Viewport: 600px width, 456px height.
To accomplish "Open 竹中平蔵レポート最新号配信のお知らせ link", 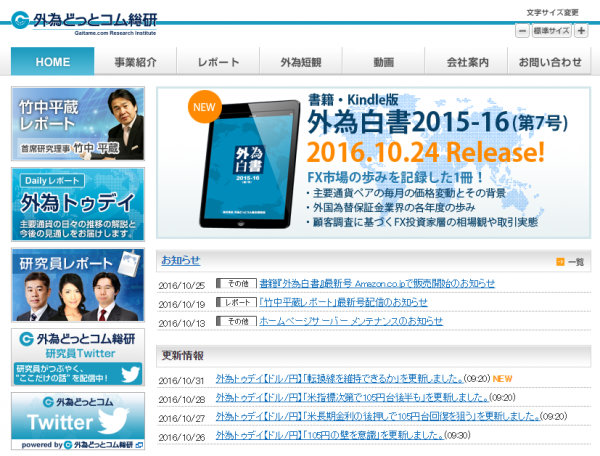I will pyautogui.click(x=343, y=302).
